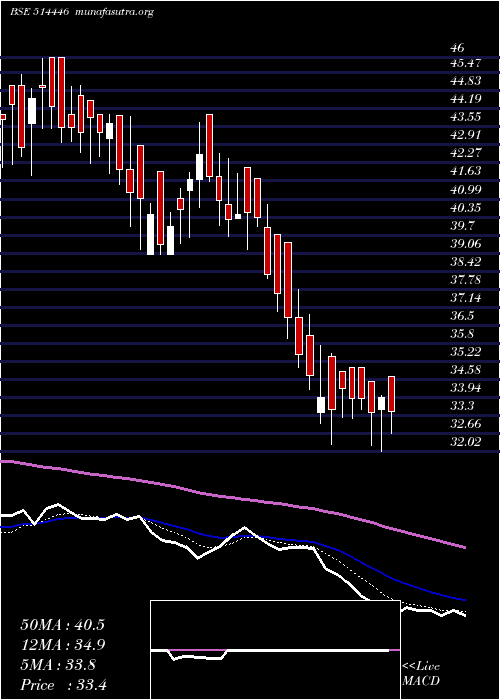
Task: Click the 39.06 price level label
Action: (x=466, y=243)
